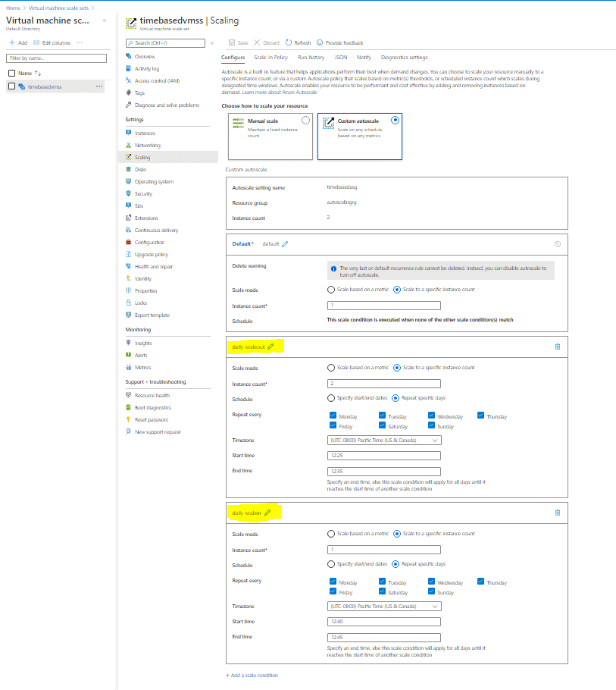
Task: Click the Disks icon in the sidebar
Action: [128, 169]
